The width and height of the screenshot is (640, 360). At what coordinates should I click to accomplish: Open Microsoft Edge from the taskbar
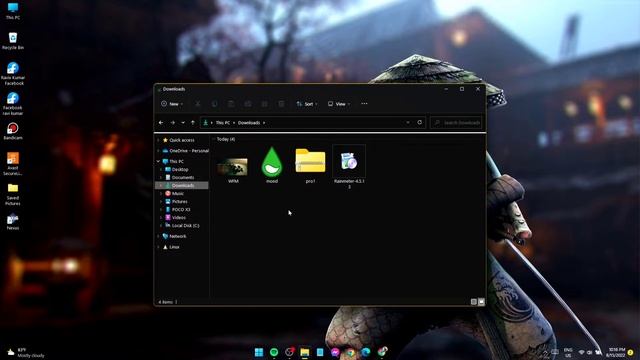[x=366, y=352]
